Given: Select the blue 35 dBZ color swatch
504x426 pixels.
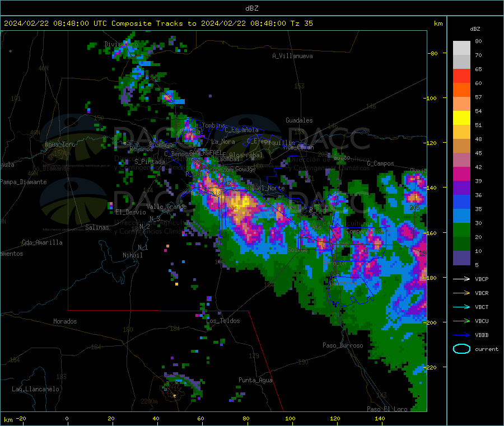Looking at the screenshot, I should click(461, 202).
